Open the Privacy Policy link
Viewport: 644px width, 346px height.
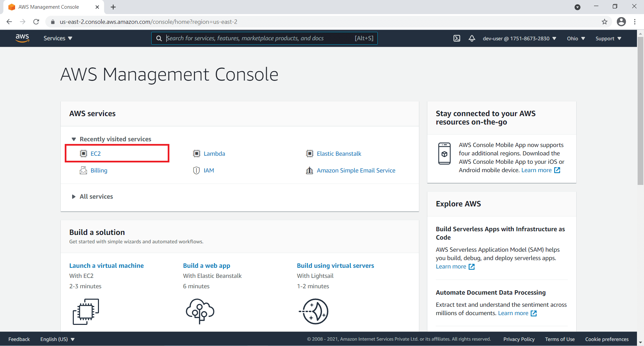pos(519,339)
